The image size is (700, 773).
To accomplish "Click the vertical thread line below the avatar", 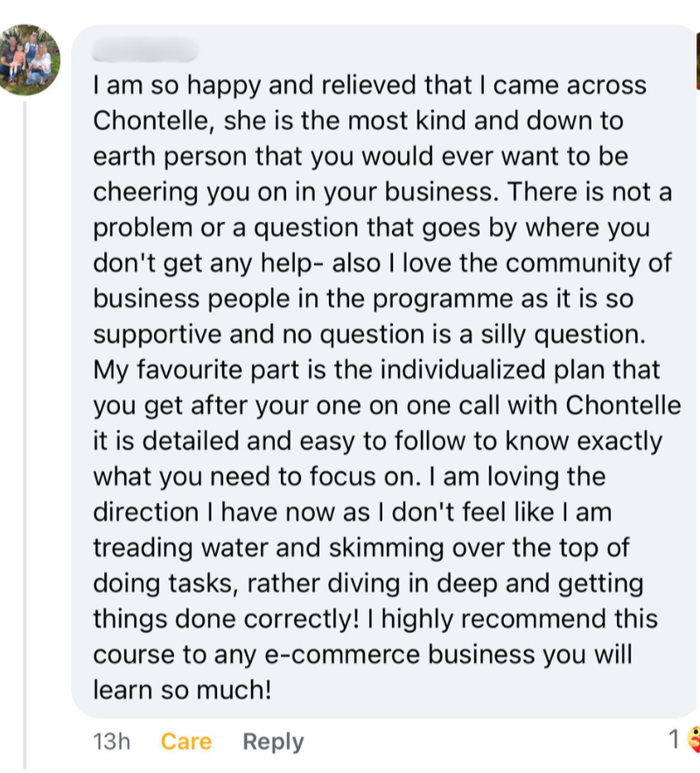I will [x=25, y=434].
